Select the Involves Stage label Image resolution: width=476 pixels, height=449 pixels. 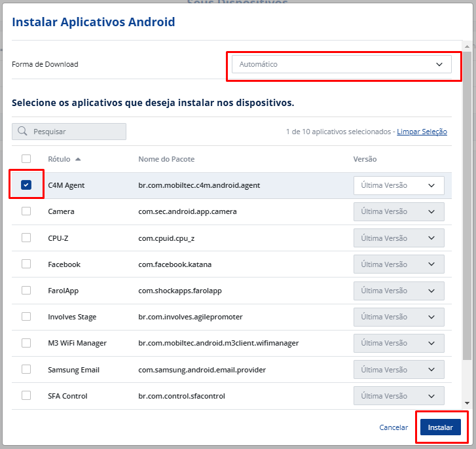[x=72, y=317]
